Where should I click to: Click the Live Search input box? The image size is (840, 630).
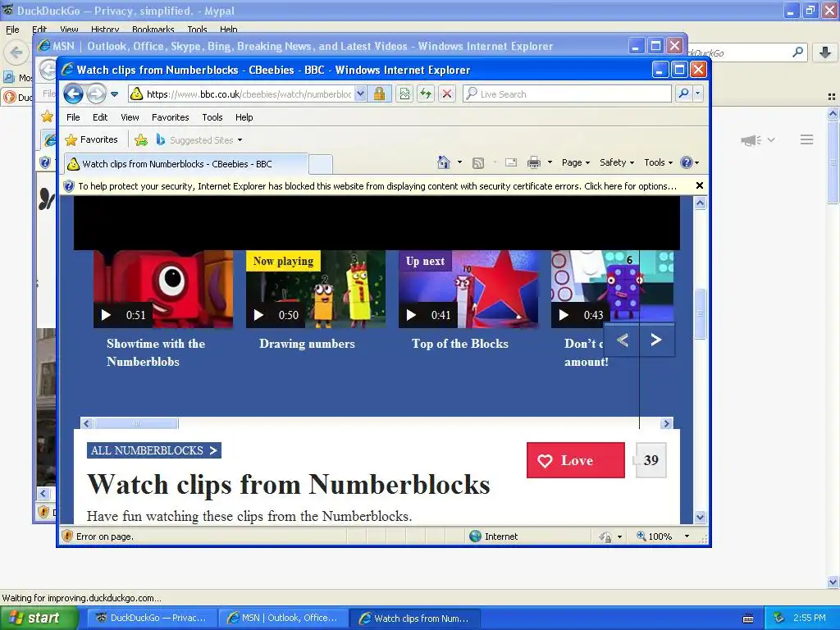[x=568, y=94]
